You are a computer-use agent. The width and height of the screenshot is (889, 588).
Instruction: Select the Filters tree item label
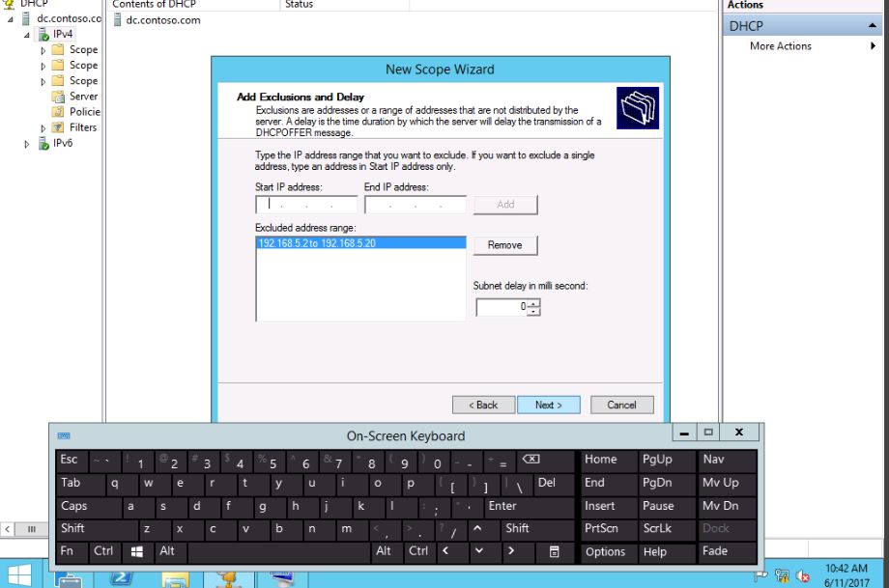click(83, 127)
